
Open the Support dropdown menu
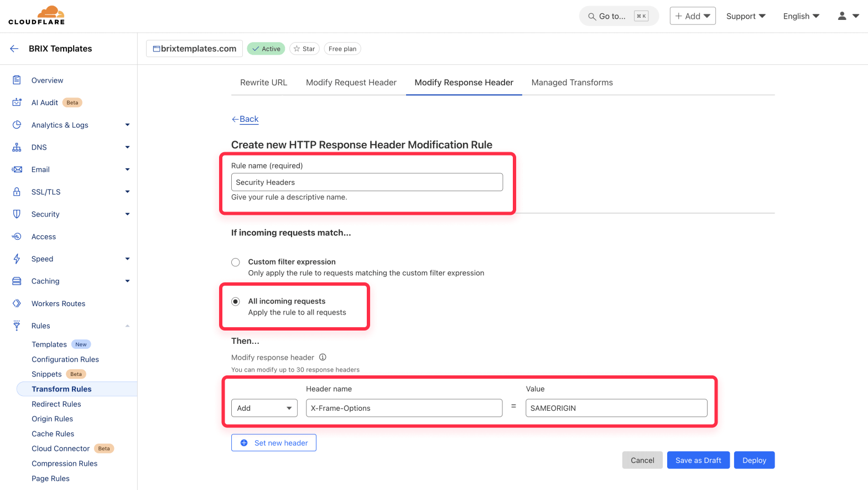click(x=746, y=16)
